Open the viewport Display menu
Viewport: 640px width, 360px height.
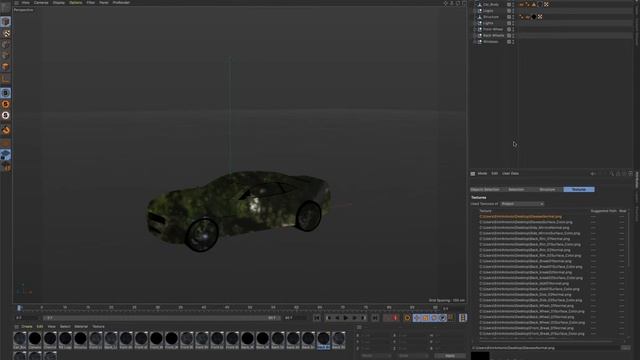58,2
